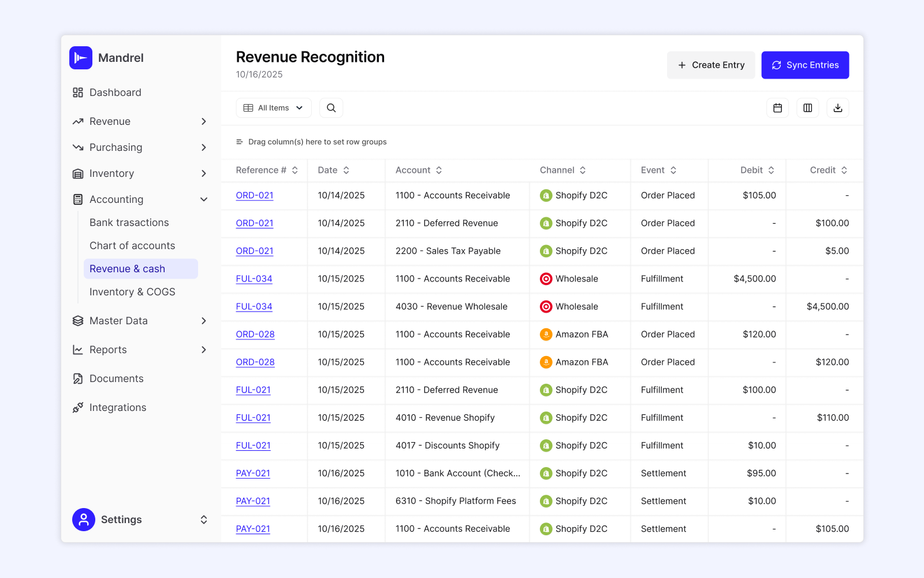Click the row groups drag area
Viewport: 924px width, 578px height.
(x=317, y=142)
